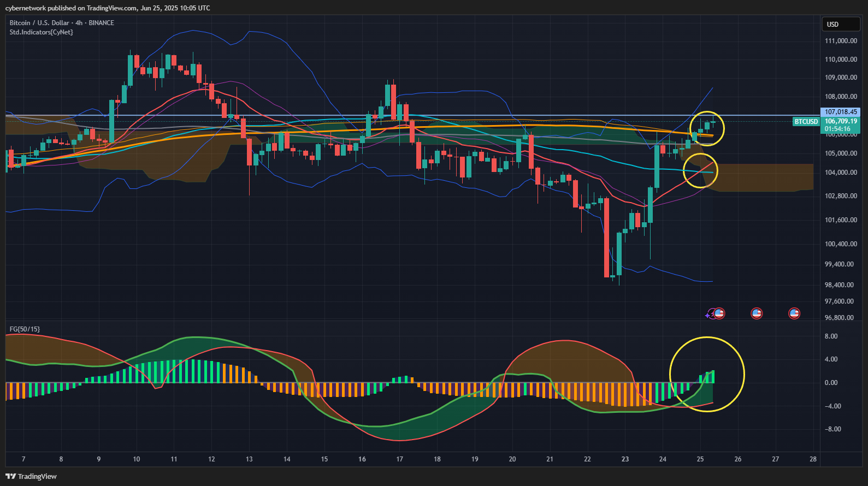Image resolution: width=868 pixels, height=486 pixels.
Task: Click the TradingView logo at bottom
Action: (31, 476)
